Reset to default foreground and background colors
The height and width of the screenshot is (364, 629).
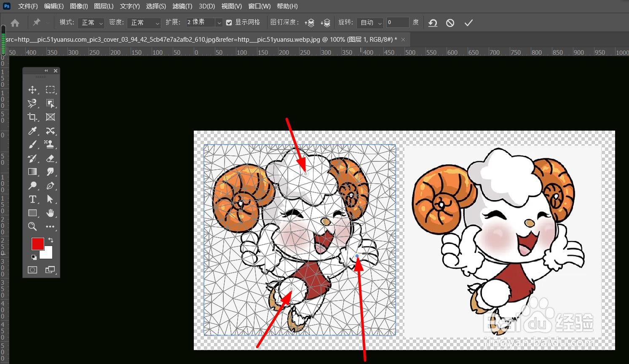[34, 257]
